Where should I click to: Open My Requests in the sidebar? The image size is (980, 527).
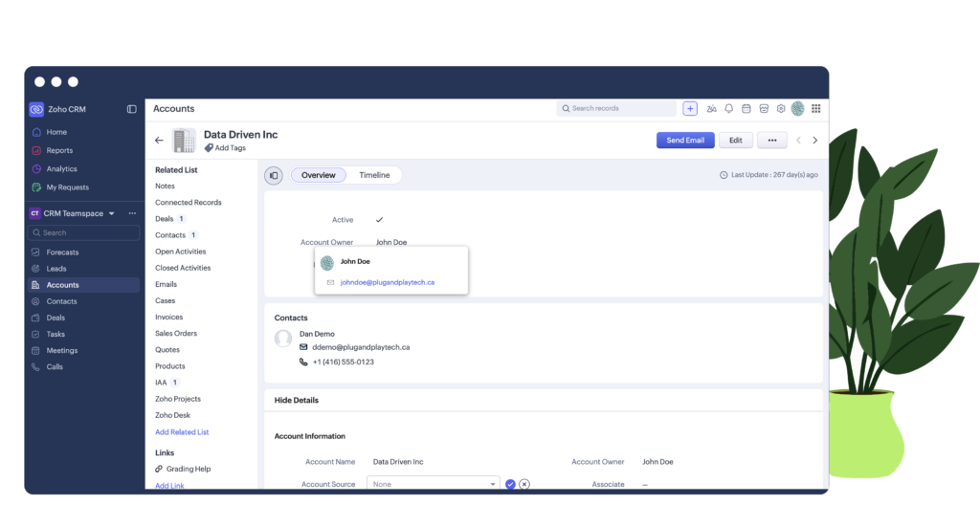coord(68,187)
